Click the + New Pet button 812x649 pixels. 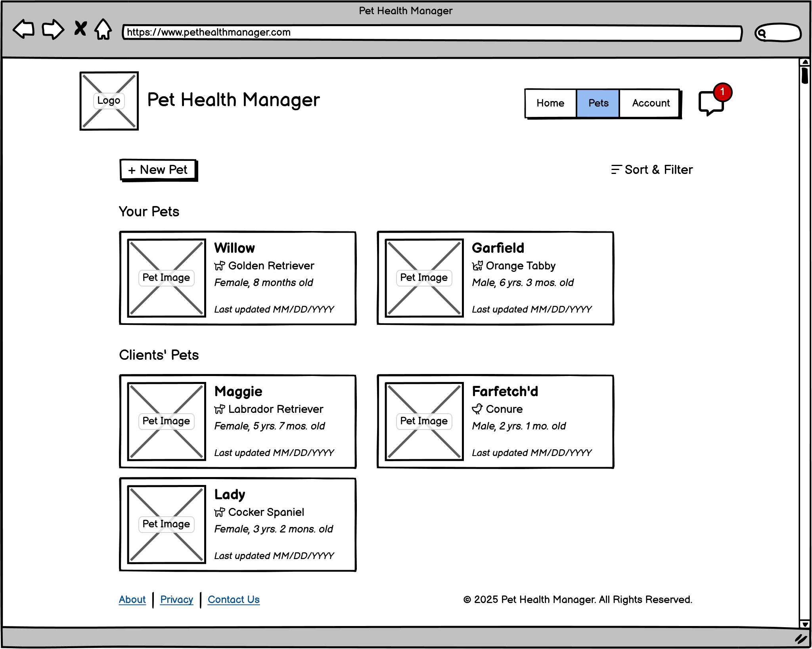coord(158,170)
